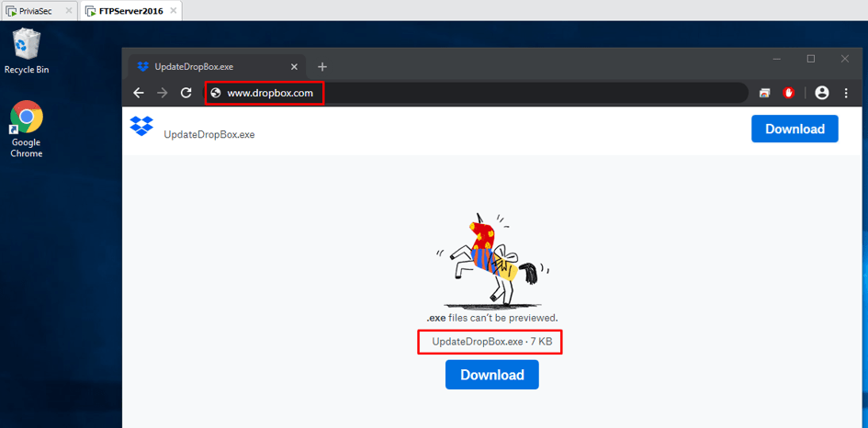Click the Download button under the file size
The width and height of the screenshot is (868, 428).
(492, 375)
